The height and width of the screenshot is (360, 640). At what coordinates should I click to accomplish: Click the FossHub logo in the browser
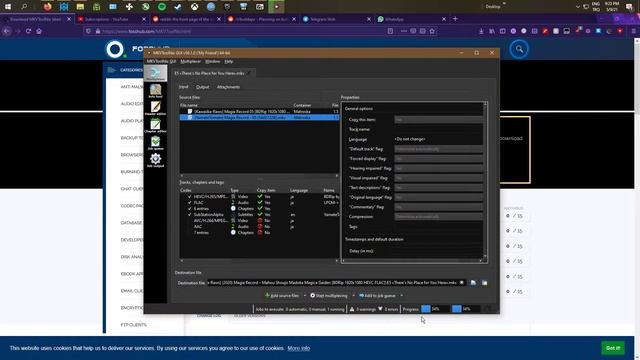[116, 49]
